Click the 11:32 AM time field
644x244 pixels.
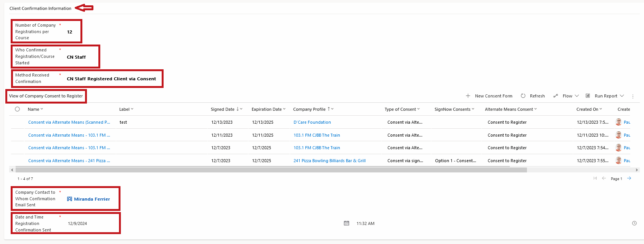tap(365, 223)
